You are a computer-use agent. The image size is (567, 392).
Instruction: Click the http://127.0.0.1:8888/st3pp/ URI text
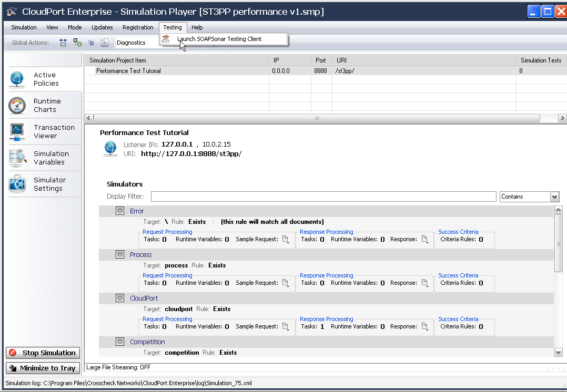click(x=191, y=154)
